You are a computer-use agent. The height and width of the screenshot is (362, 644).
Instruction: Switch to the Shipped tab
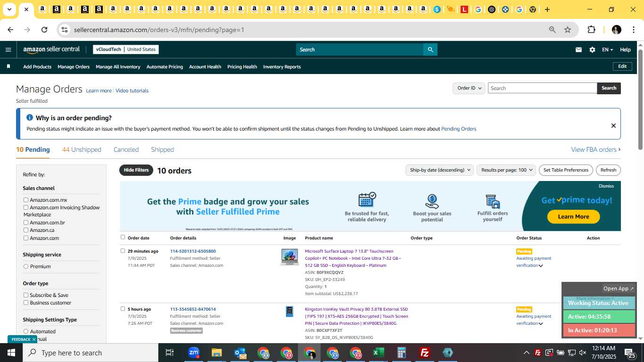tap(162, 149)
